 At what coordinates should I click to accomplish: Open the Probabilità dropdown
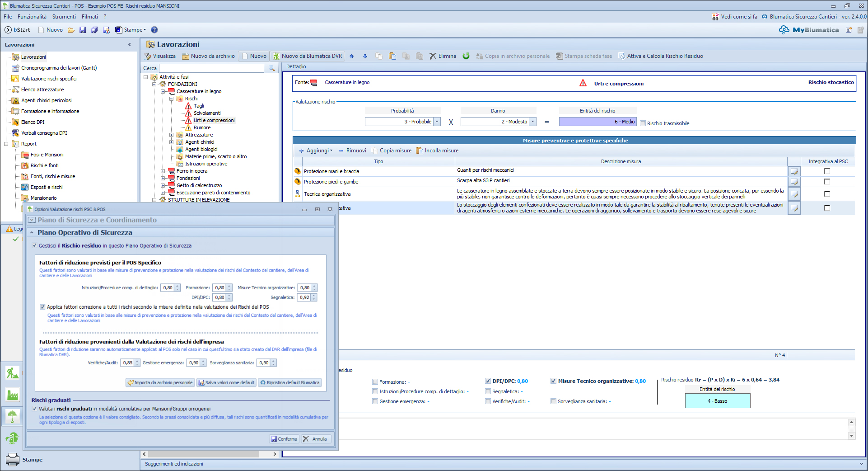tap(437, 122)
